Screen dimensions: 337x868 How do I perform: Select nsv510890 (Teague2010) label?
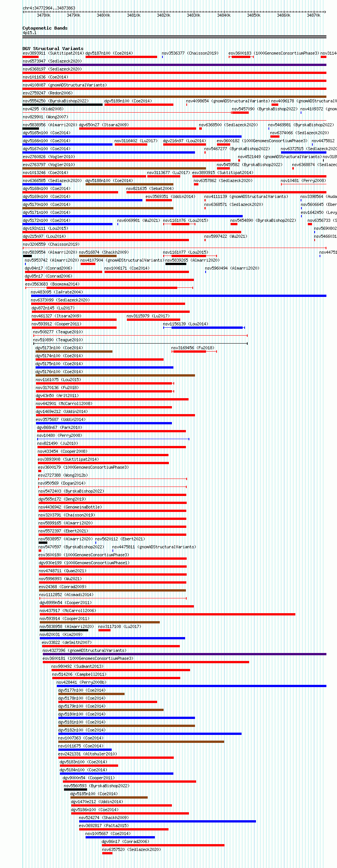pos(58,340)
